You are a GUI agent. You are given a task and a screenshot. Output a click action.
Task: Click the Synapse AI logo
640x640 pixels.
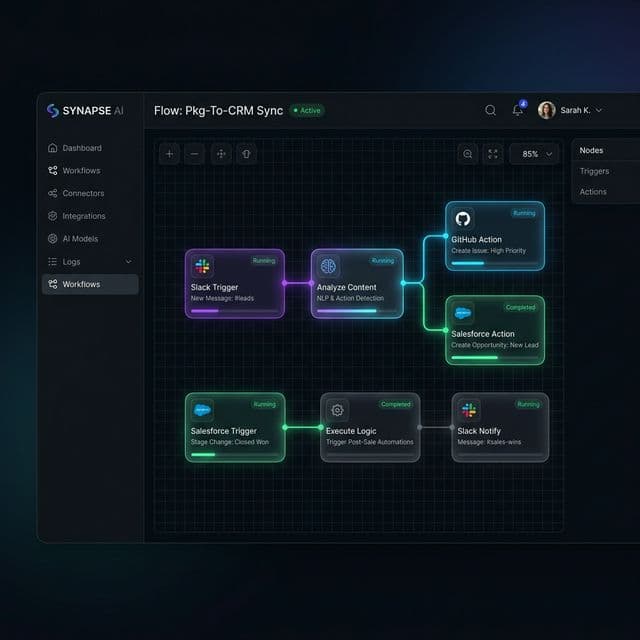pos(84,111)
